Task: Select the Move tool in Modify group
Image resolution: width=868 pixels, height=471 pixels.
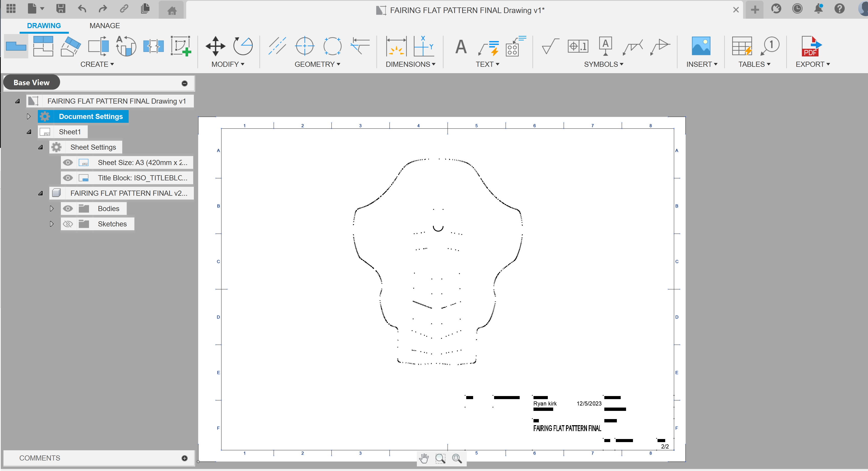Action: pyautogui.click(x=215, y=46)
